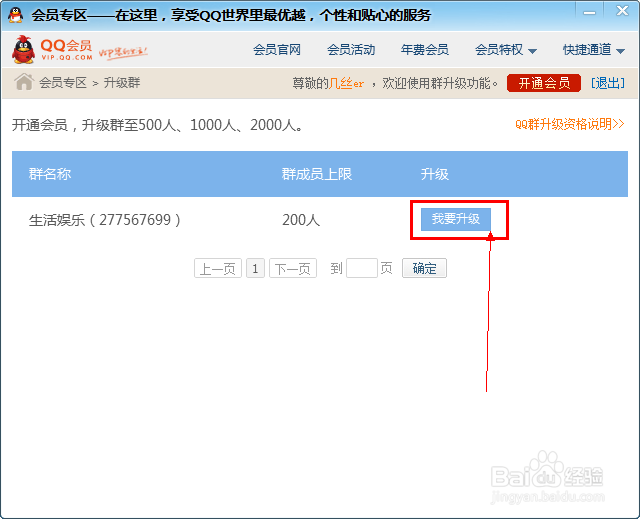Open the 会员官网 menu item
The width and height of the screenshot is (640, 519).
(277, 50)
